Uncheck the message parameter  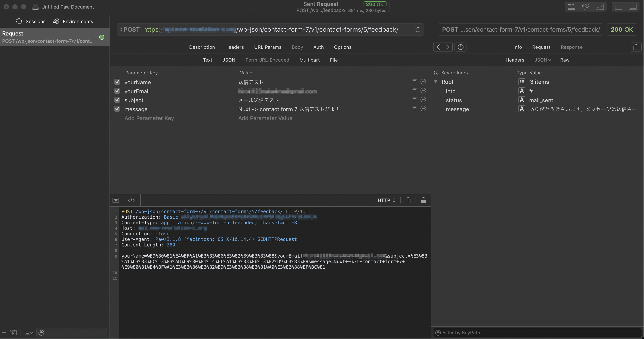[x=117, y=109]
